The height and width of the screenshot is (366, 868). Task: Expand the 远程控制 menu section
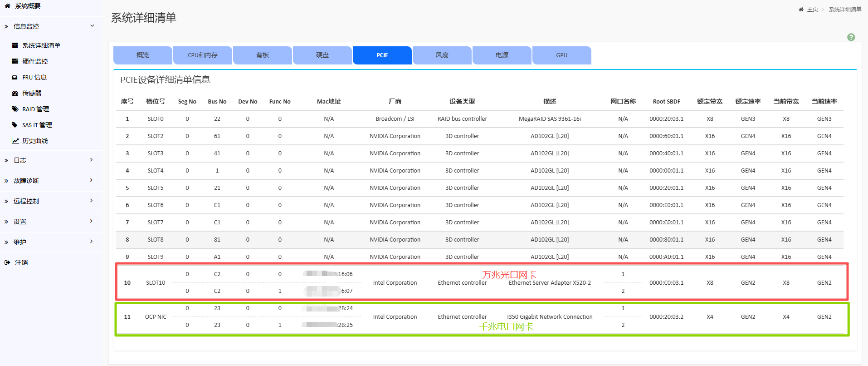coord(91,201)
